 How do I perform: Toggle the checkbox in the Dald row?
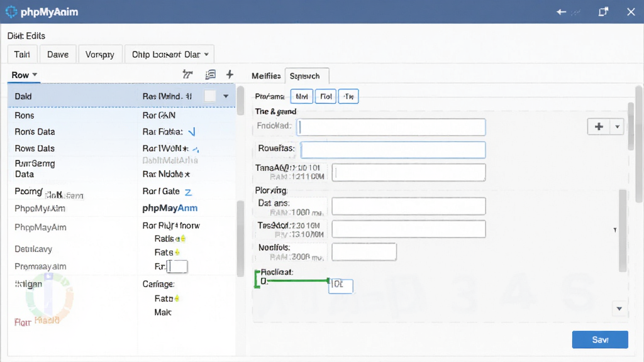(x=210, y=96)
